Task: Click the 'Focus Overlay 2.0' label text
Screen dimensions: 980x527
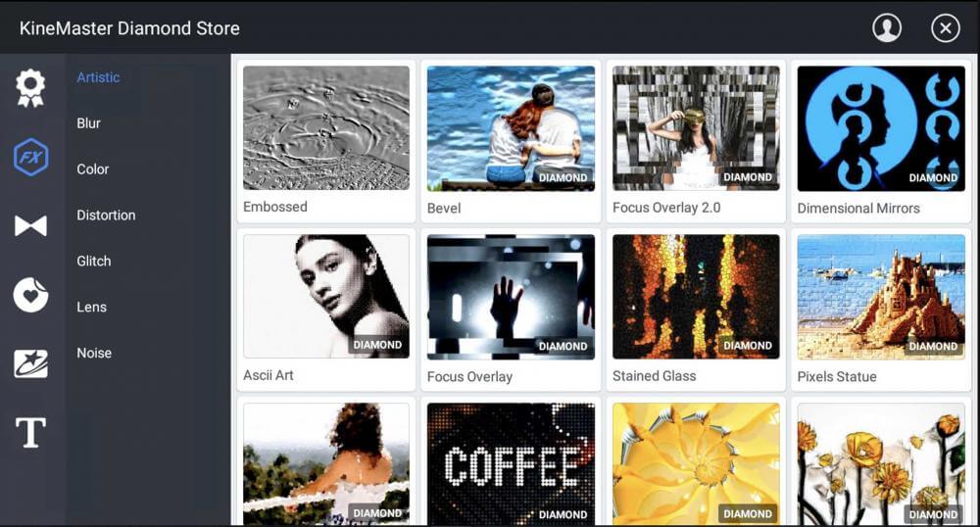Action: [666, 208]
